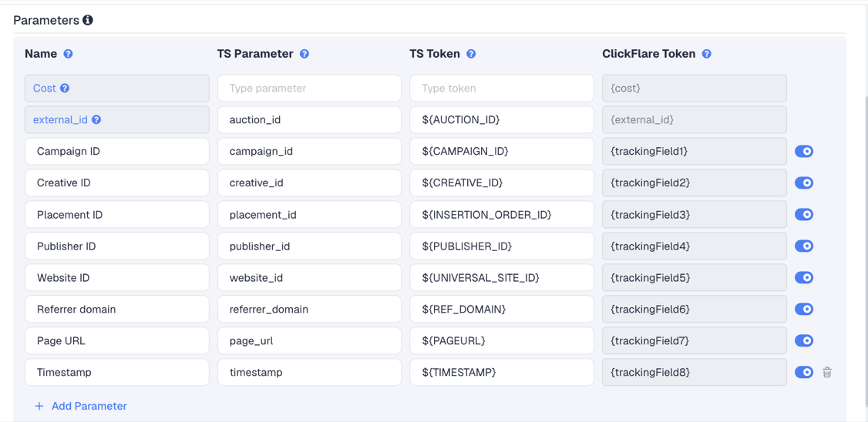This screenshot has width=868, height=422.
Task: Click the Publisher ID name field
Action: [x=117, y=246]
